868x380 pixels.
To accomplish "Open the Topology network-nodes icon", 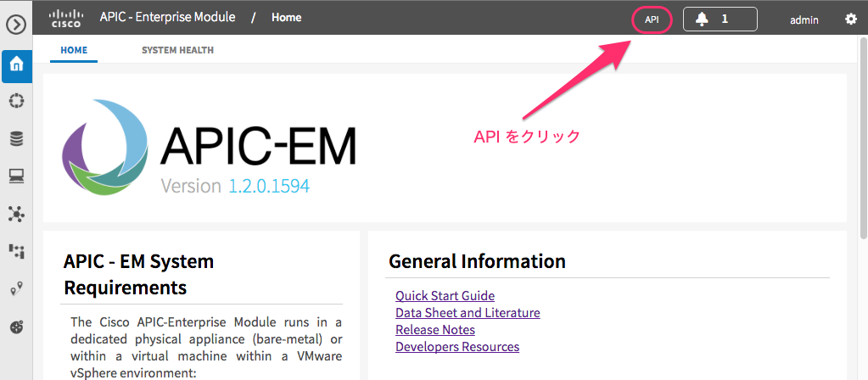I will (x=17, y=214).
